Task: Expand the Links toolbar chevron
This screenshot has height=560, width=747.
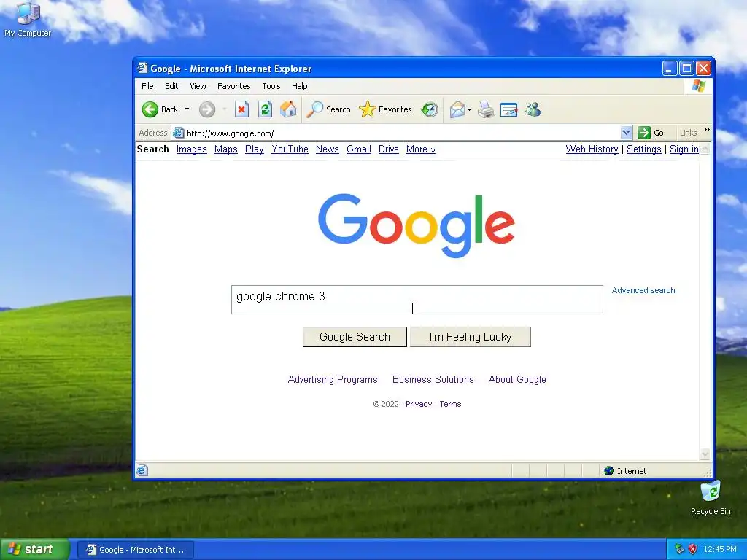Action: point(706,130)
